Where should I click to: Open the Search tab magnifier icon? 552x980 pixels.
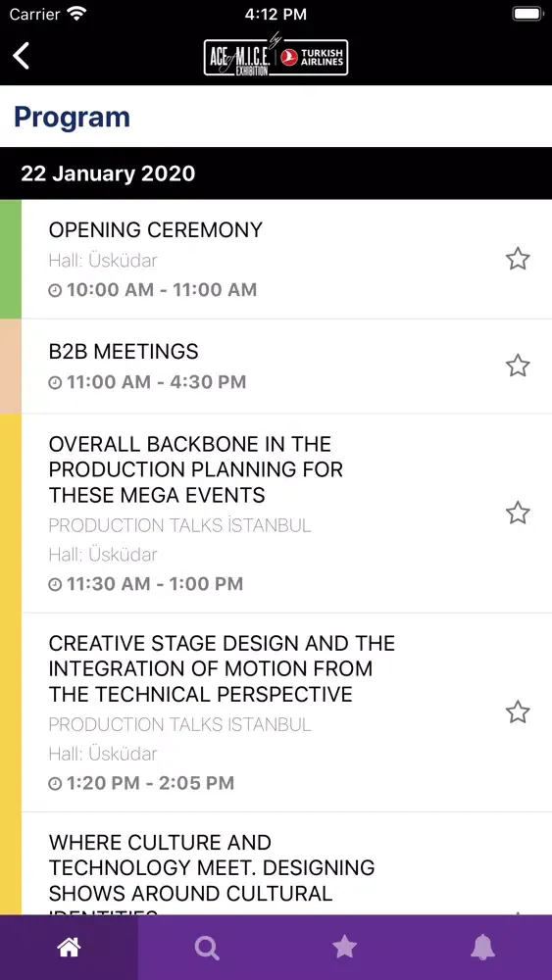206,948
